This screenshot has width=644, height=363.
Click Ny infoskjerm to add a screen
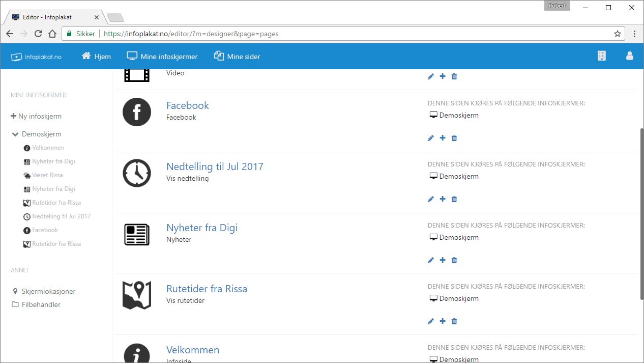coord(36,116)
